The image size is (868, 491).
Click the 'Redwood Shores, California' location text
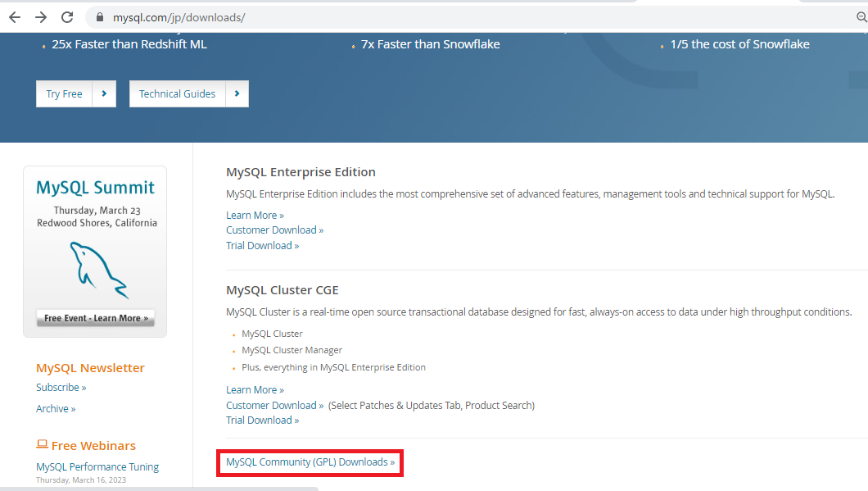(97, 223)
